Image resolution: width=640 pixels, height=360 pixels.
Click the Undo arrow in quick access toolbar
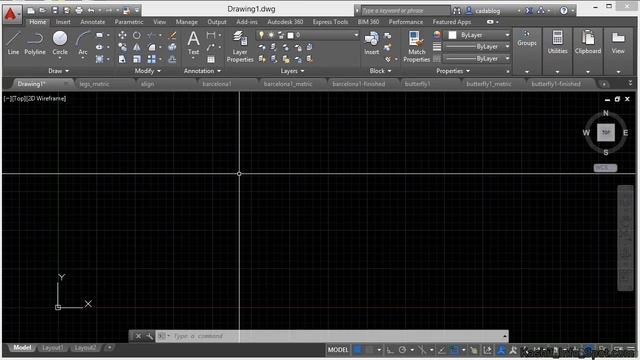click(91, 10)
